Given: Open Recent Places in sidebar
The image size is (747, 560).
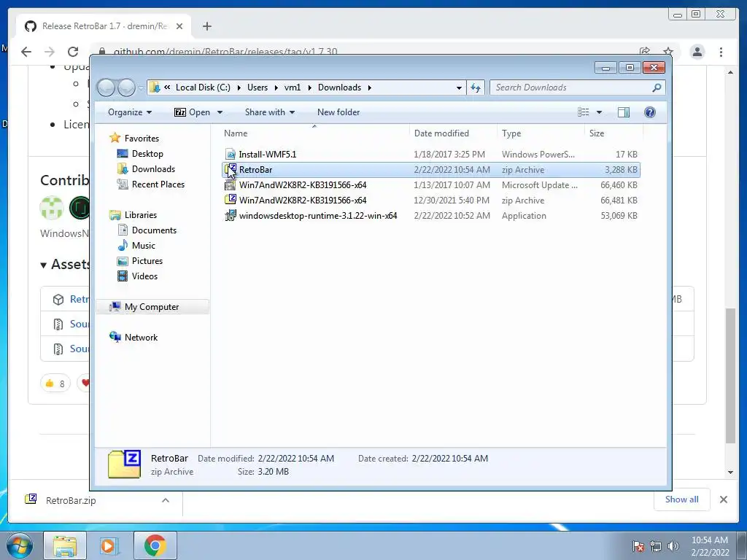Looking at the screenshot, I should [158, 184].
